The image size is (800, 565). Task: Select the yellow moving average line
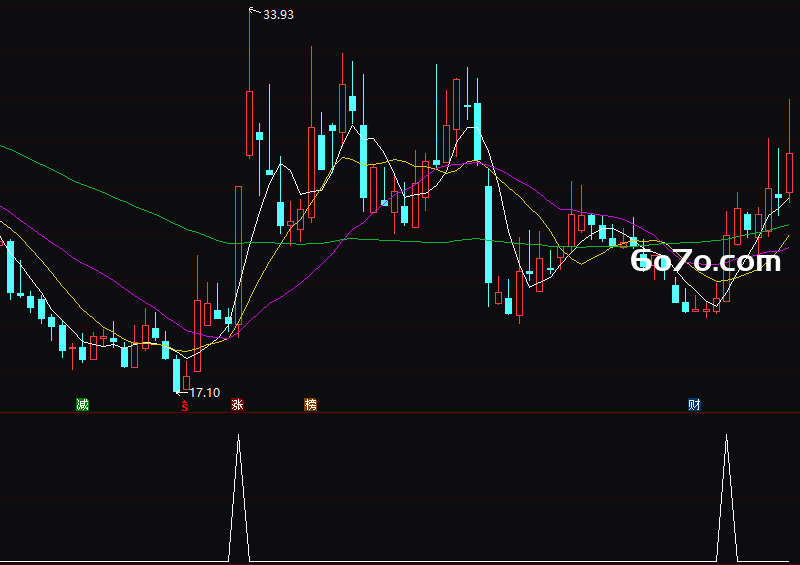click(x=51, y=276)
